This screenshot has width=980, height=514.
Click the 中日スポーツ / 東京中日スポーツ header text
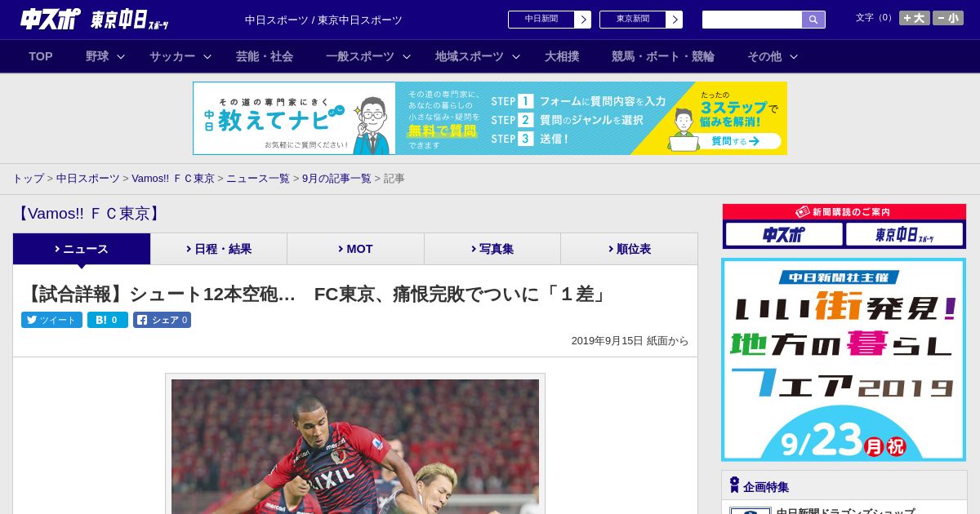pyautogui.click(x=323, y=20)
